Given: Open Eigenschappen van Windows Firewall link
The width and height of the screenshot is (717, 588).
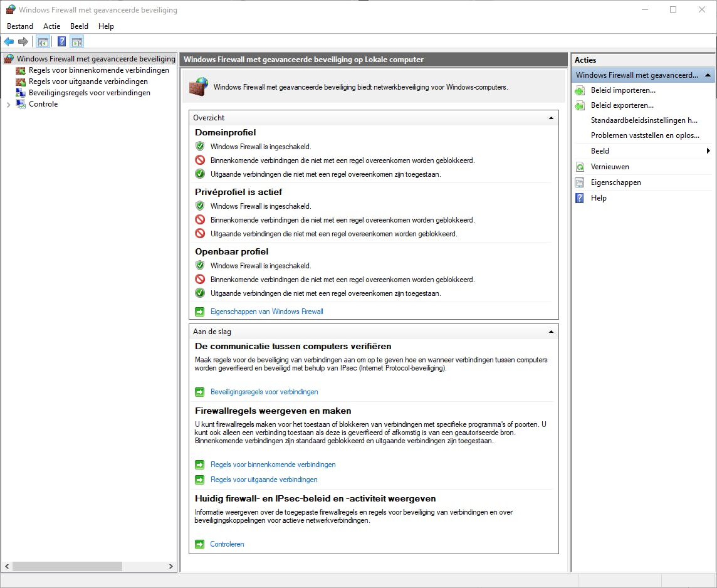Looking at the screenshot, I should click(266, 312).
